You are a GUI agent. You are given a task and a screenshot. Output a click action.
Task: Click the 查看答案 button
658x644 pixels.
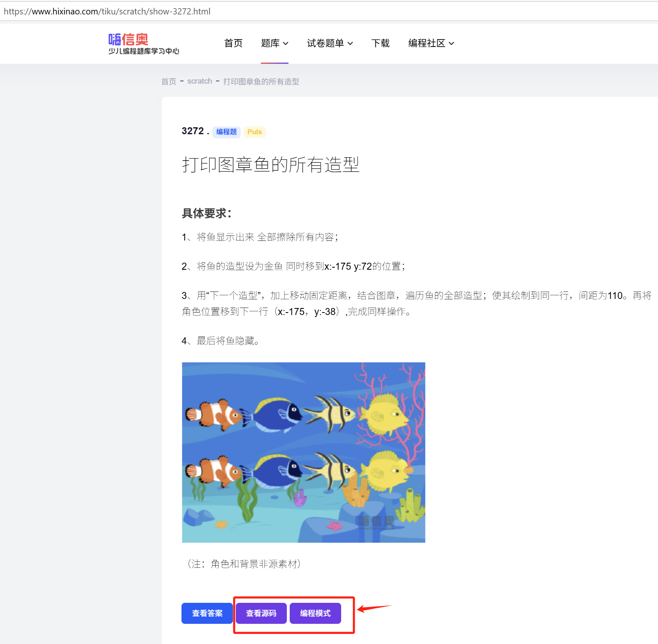(207, 613)
